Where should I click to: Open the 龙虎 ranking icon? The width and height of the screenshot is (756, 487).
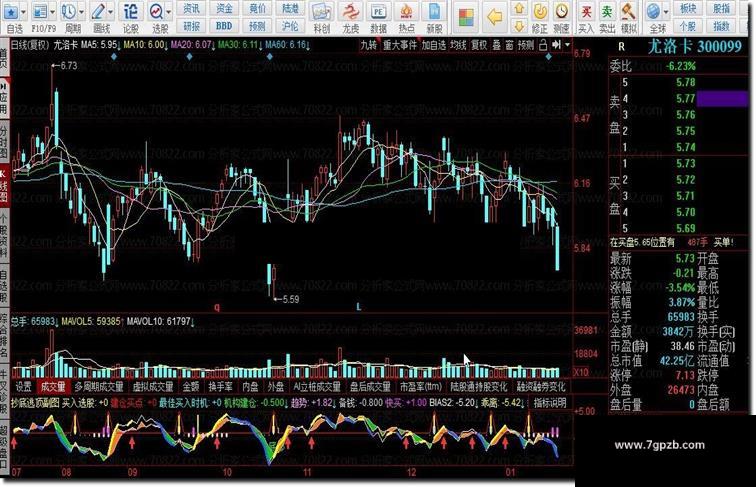(351, 12)
